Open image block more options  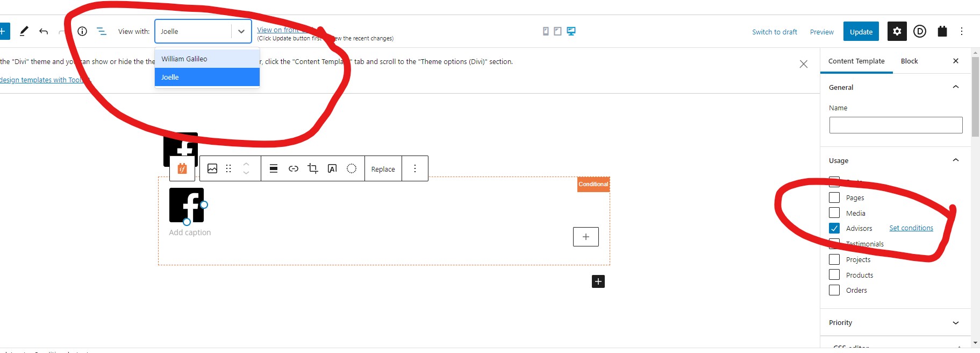pos(415,168)
